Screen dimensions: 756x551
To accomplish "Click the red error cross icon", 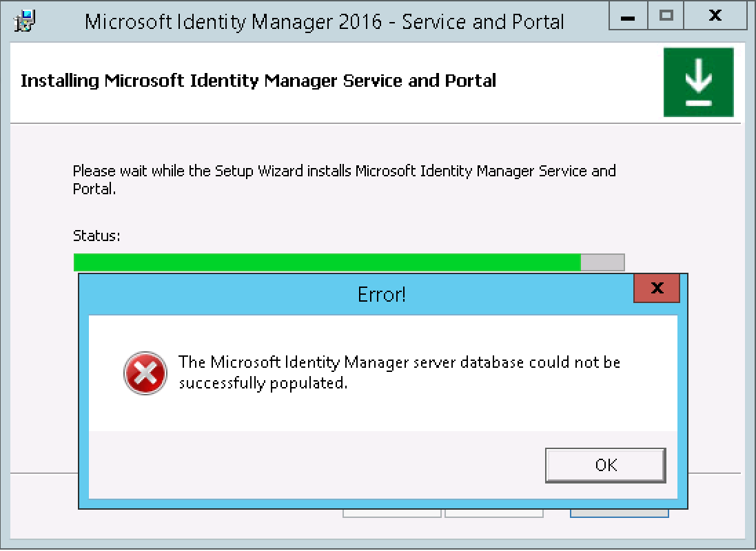I will click(x=145, y=374).
